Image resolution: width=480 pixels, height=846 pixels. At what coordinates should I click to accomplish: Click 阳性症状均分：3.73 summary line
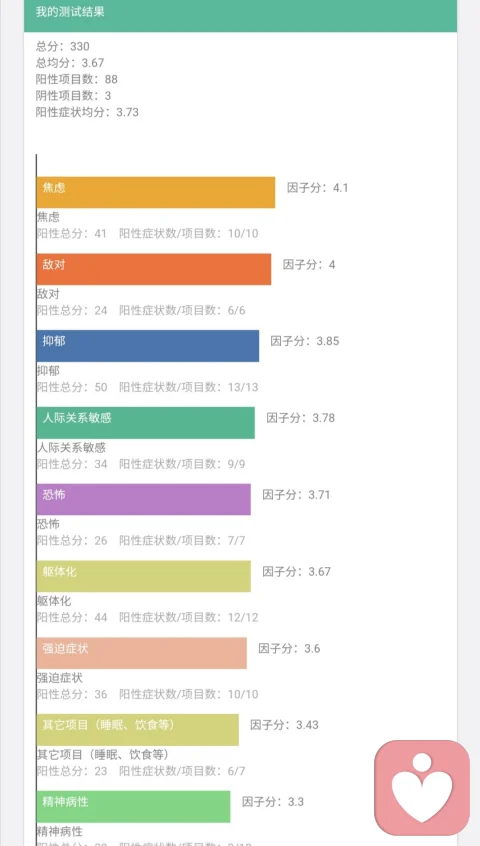[87, 112]
